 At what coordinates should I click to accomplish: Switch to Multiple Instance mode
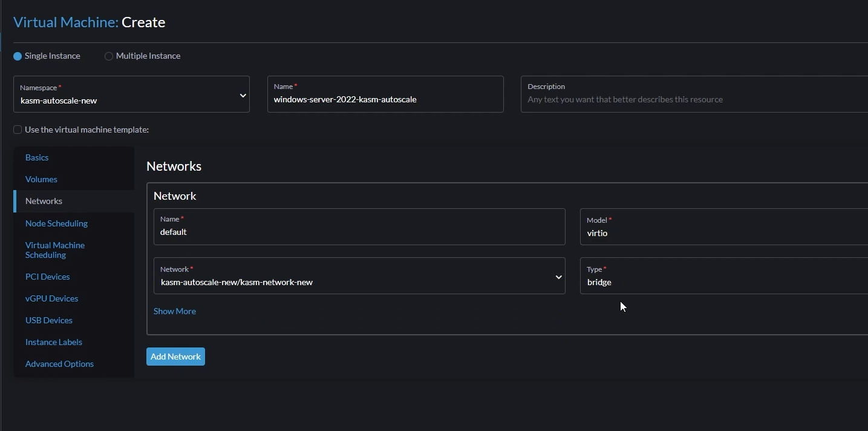[108, 55]
